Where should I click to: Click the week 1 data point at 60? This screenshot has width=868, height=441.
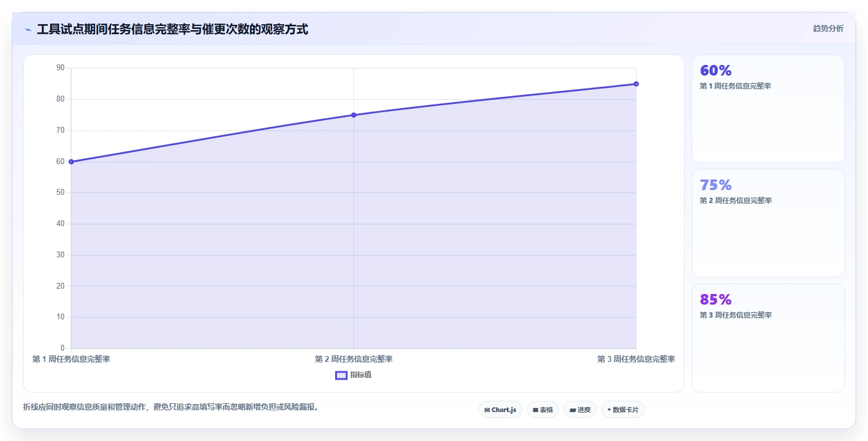71,162
